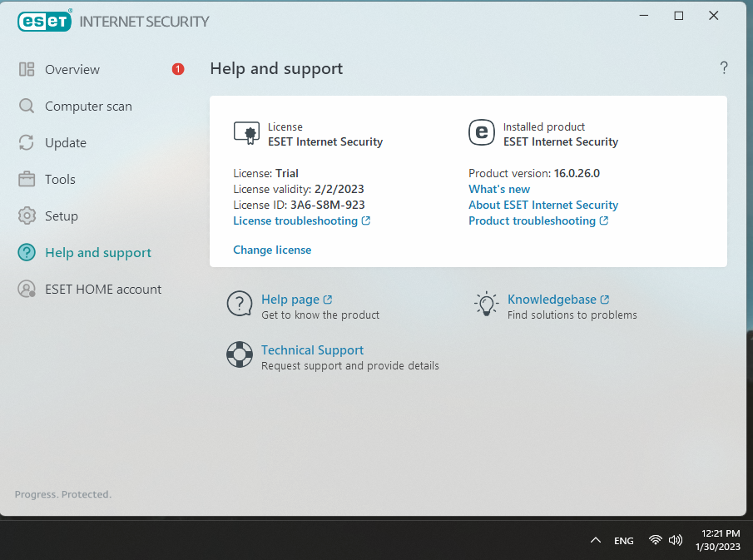Follow the Product troubleshooting link

pos(533,221)
